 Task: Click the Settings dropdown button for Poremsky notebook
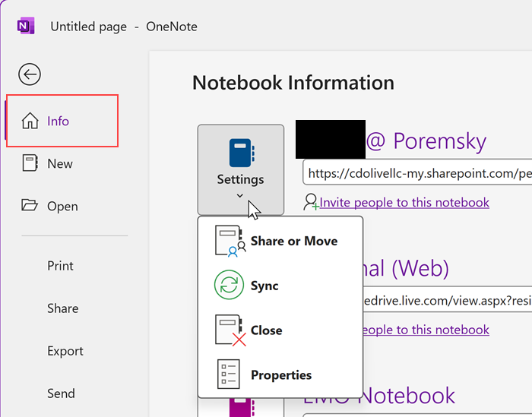(x=241, y=169)
